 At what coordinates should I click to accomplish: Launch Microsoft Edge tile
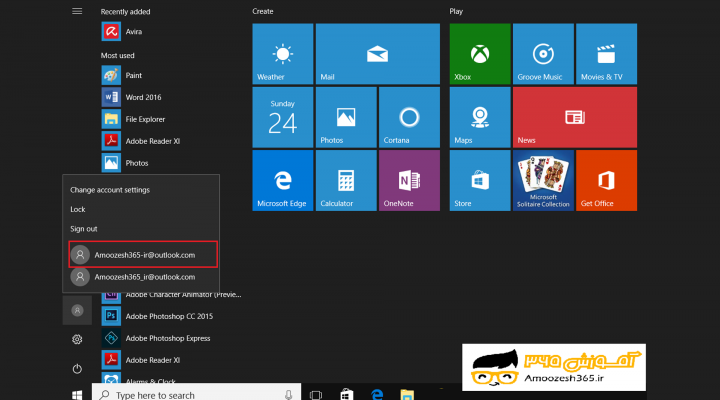point(283,180)
